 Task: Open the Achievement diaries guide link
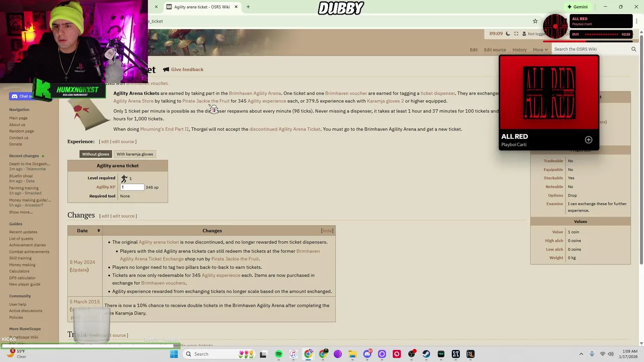point(27,245)
